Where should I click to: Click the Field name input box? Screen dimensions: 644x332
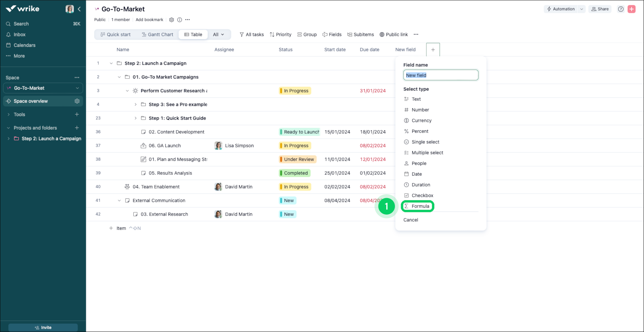tap(441, 75)
